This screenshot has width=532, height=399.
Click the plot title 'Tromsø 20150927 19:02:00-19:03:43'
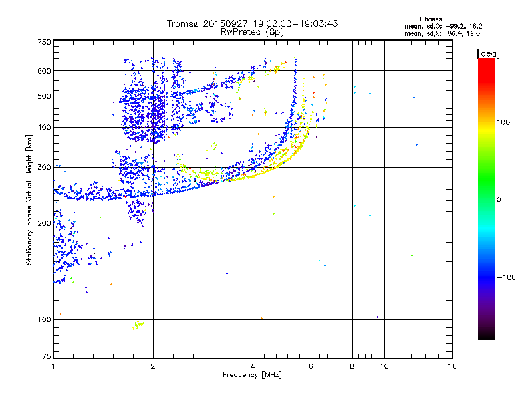pyautogui.click(x=252, y=23)
